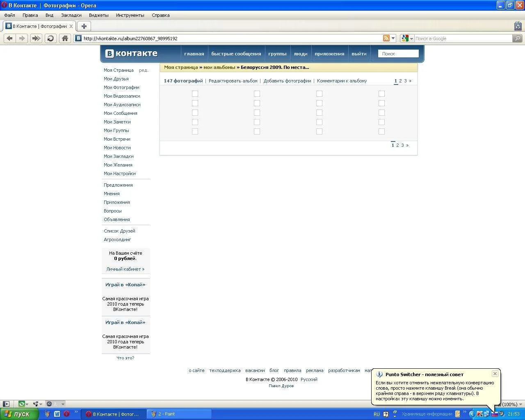Screen dimensions: 525x420
Task: Launch Paint from the quick launch bar
Action: click(47, 414)
